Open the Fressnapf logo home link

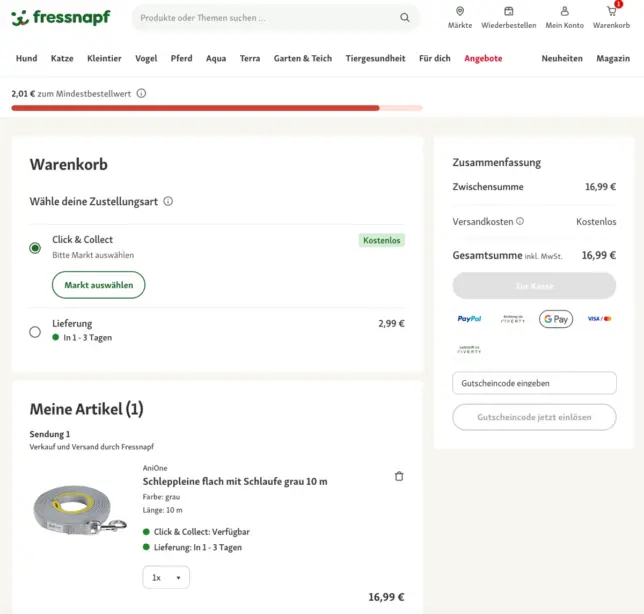(61, 17)
